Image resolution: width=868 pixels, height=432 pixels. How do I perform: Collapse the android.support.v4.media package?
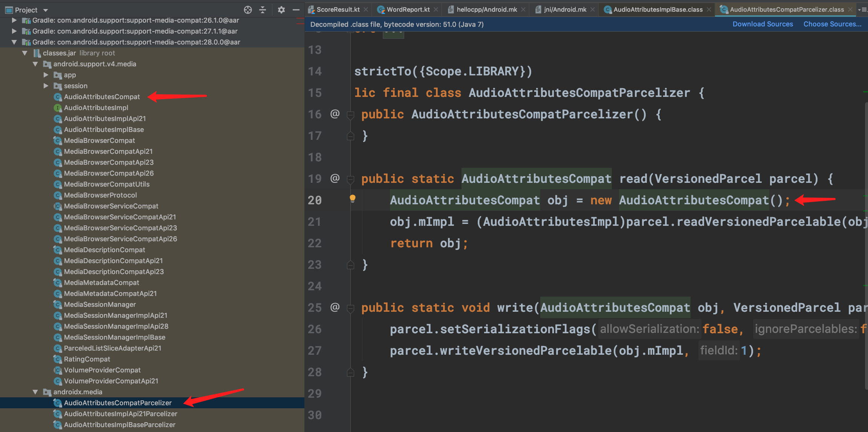35,64
